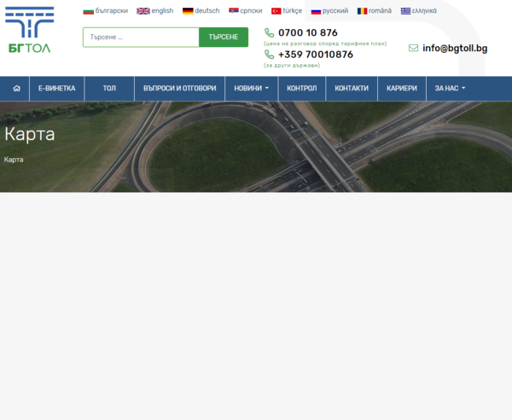This screenshot has height=420, width=512.
Task: Click the green ТЪРСЕНЕ search button
Action: pos(224,38)
